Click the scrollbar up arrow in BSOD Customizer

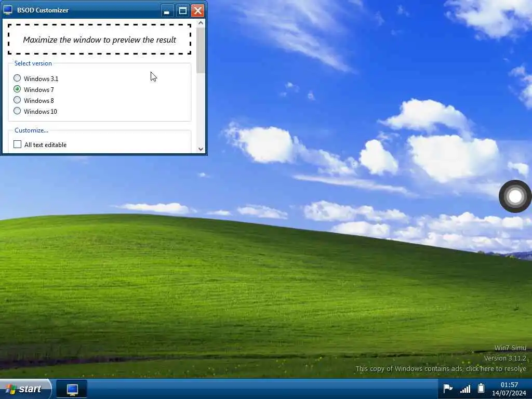[x=201, y=23]
